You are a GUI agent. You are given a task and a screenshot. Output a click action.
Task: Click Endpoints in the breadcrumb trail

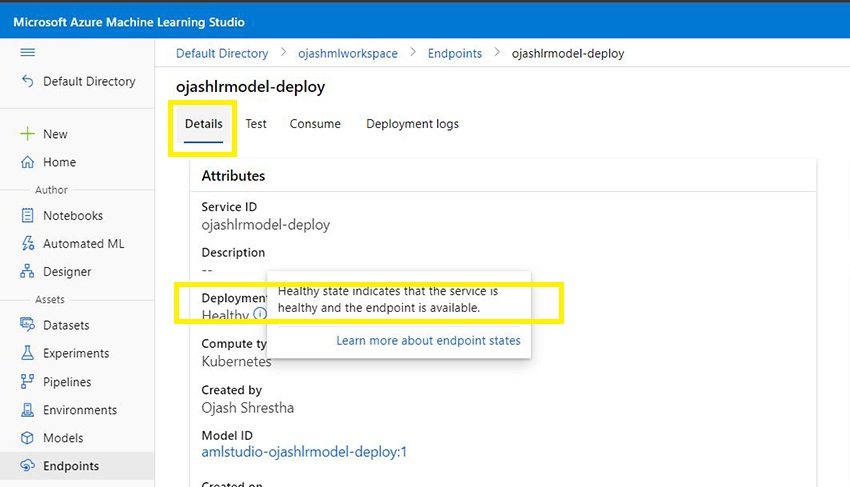tap(454, 53)
